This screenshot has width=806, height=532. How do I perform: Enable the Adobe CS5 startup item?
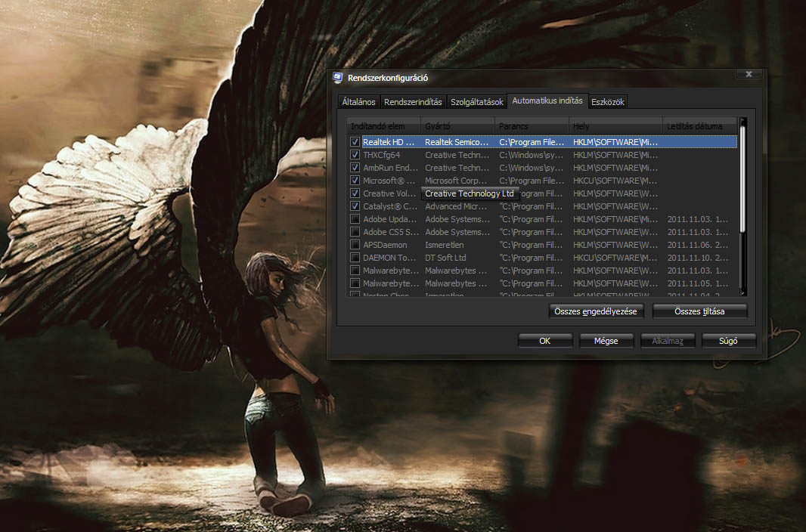click(x=355, y=232)
